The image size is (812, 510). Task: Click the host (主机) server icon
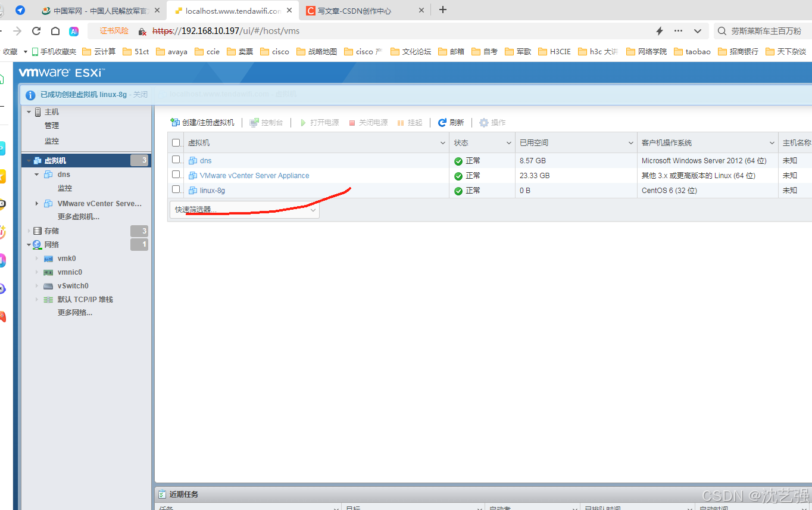coord(38,112)
